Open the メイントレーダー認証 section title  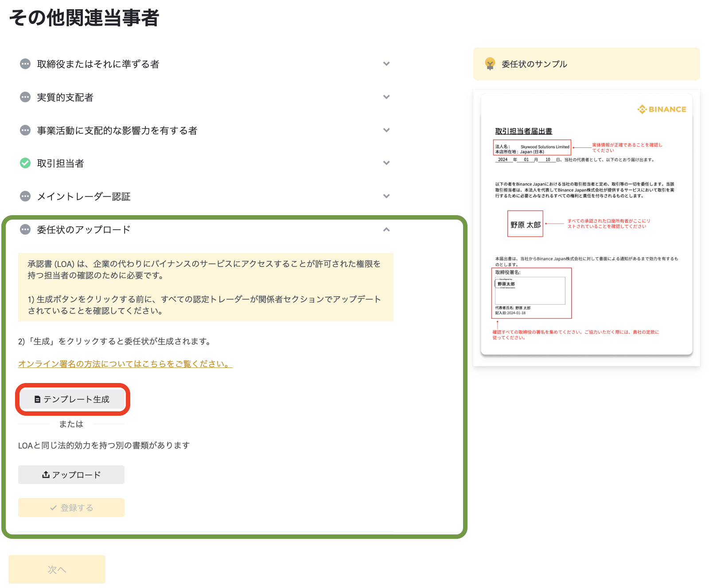[83, 196]
